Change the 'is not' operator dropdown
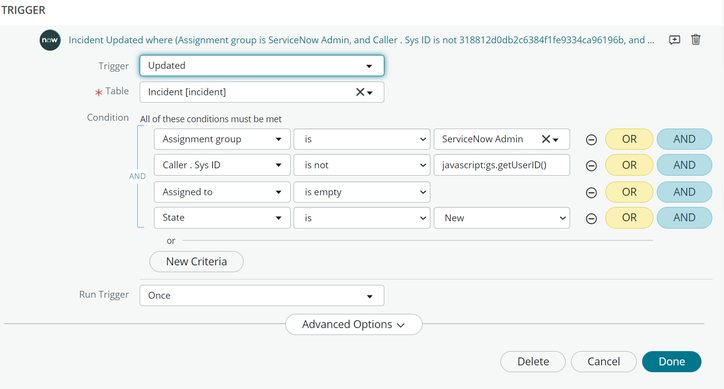 pyautogui.click(x=362, y=165)
